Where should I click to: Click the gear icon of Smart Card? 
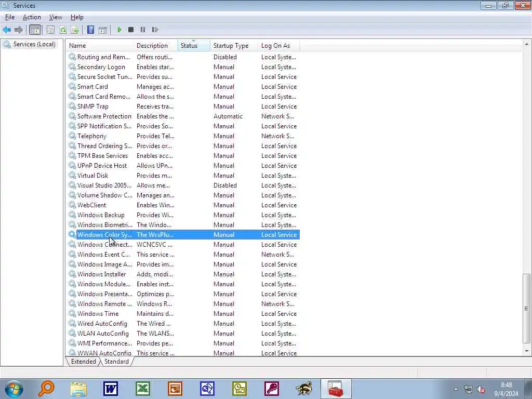(x=72, y=87)
